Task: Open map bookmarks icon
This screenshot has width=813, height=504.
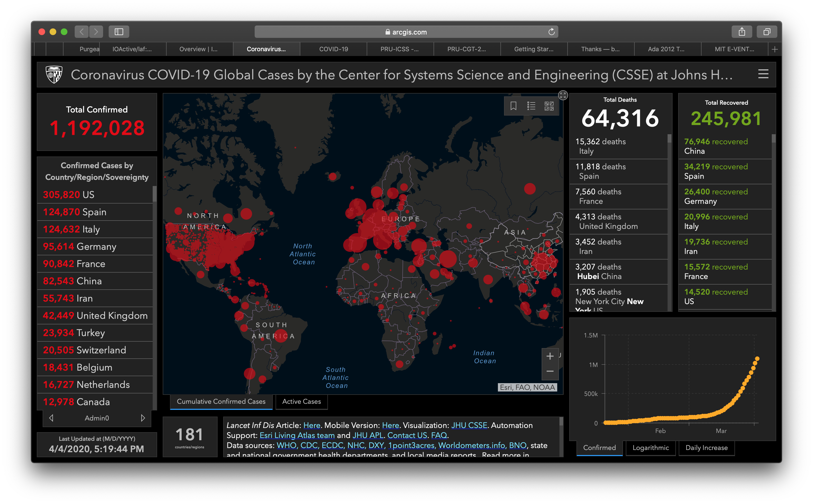Action: pos(513,106)
